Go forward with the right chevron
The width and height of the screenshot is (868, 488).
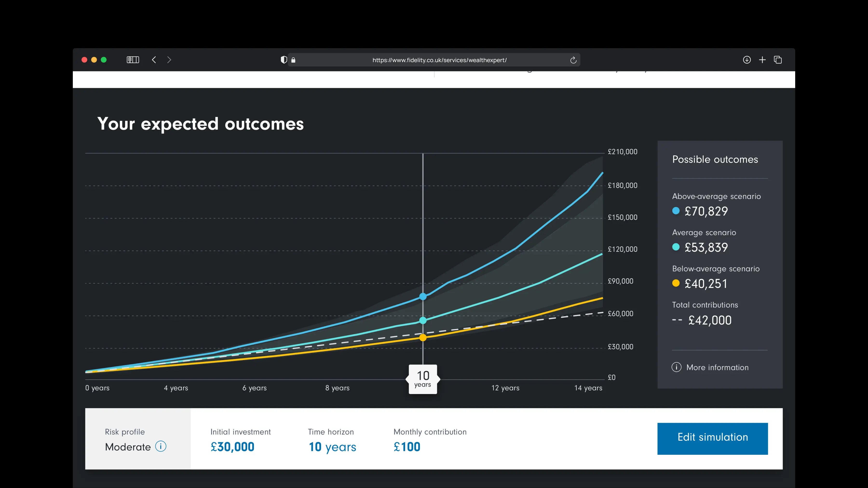coord(169,59)
